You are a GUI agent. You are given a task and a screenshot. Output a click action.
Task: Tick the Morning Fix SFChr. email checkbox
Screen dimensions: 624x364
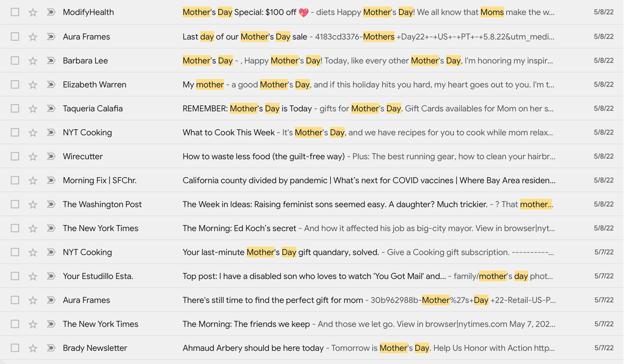15,180
